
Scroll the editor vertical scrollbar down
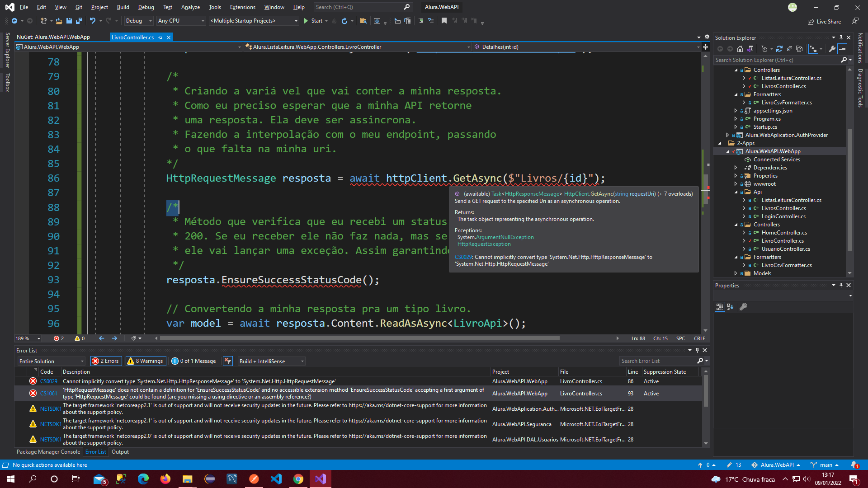coord(705,333)
